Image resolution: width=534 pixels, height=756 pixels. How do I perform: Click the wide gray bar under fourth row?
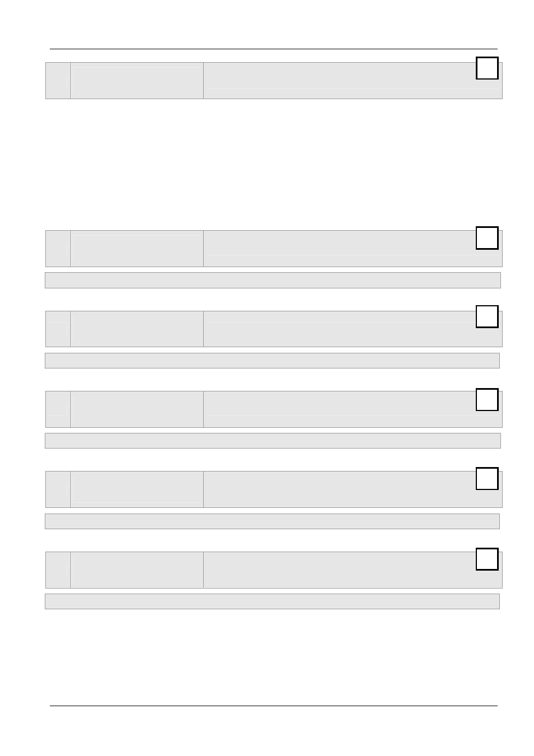coord(273,441)
